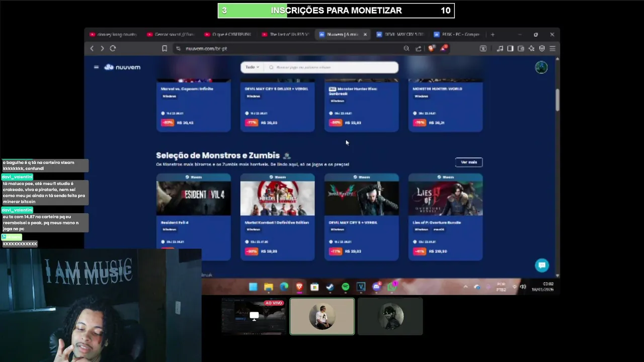The image size is (644, 362).
Task: Open the Brave Leo AI star icon
Action: coord(531,48)
